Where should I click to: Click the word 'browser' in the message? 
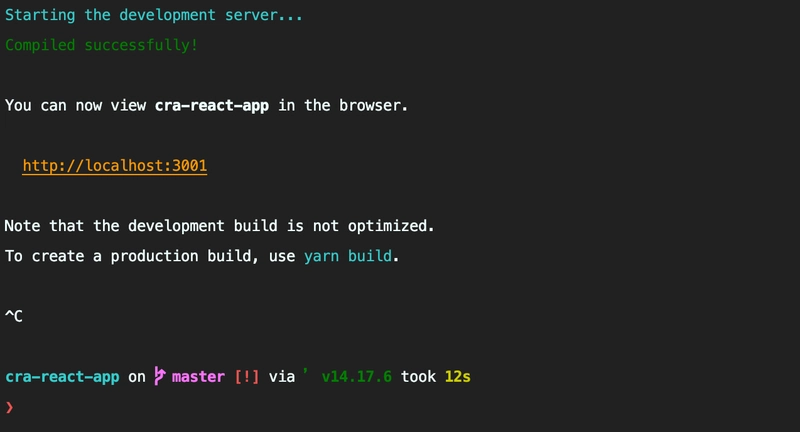[370, 106]
